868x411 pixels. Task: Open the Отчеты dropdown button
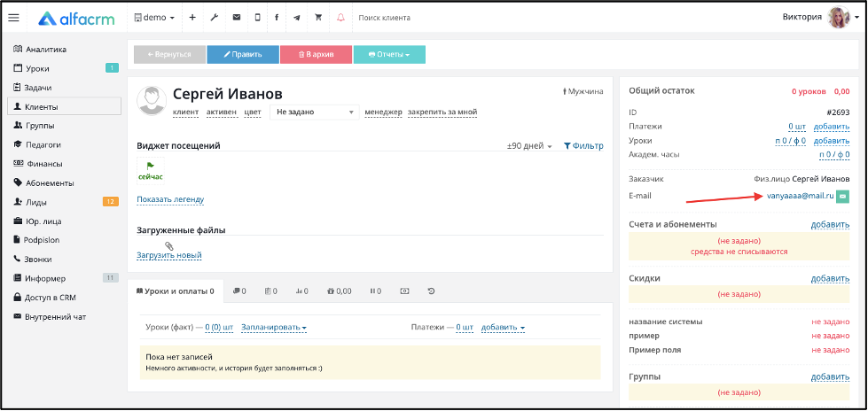389,55
